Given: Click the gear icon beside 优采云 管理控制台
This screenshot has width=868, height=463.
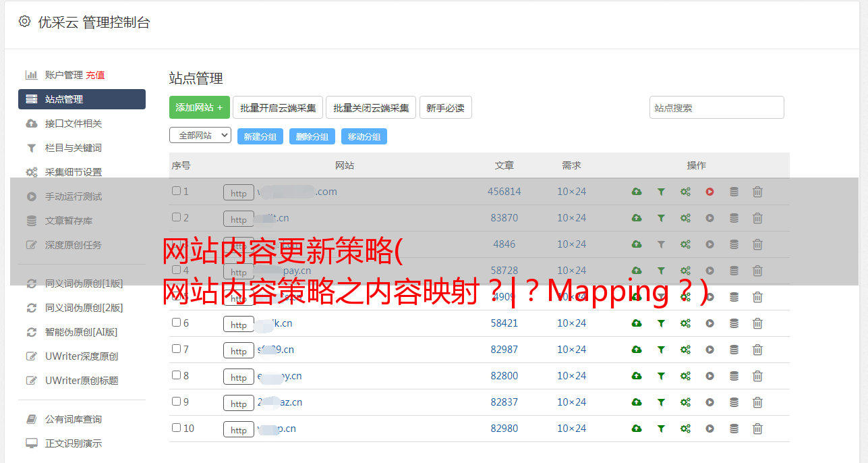Looking at the screenshot, I should [24, 22].
